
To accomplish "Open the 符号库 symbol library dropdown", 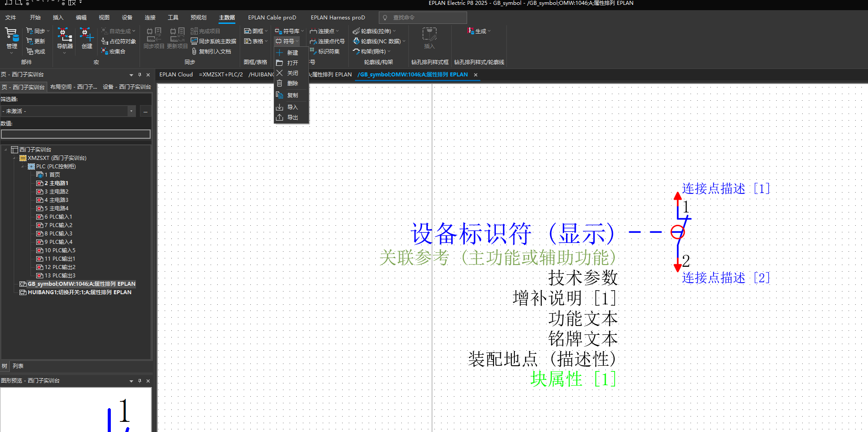I will click(289, 31).
